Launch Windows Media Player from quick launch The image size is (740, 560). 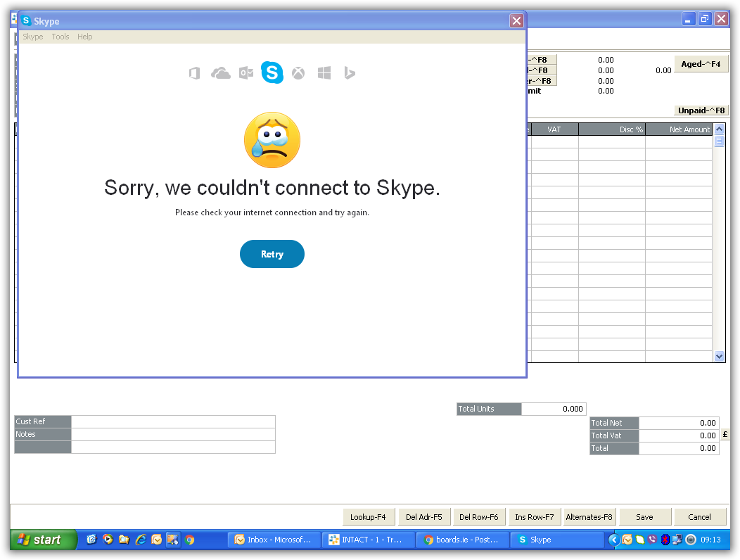click(x=108, y=539)
